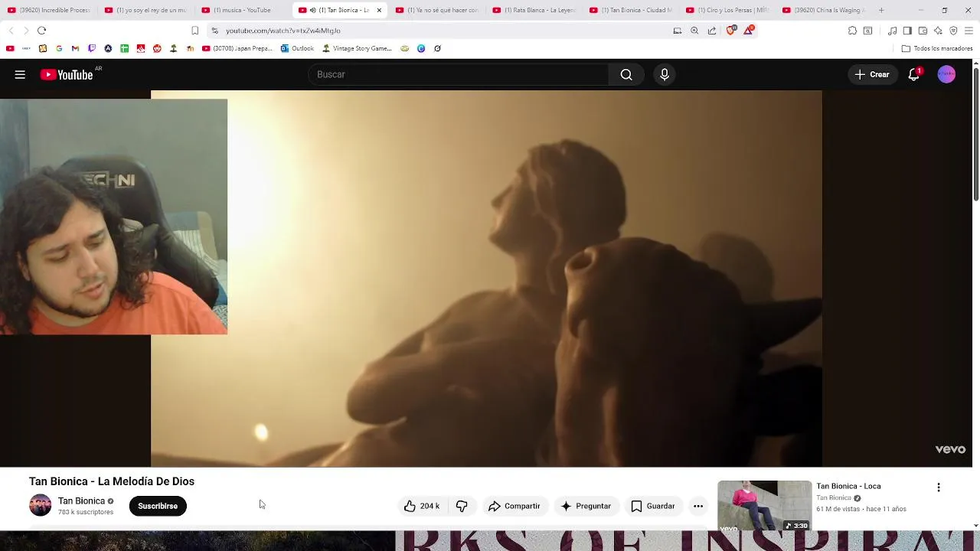Open Outlook bookmark
Viewport: 980px width, 551px height.
point(297,48)
